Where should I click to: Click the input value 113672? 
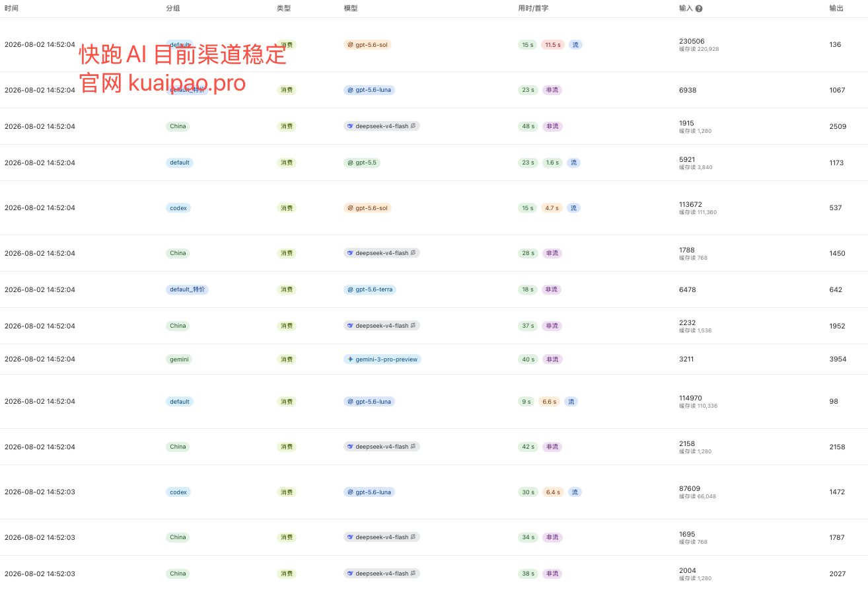692,204
